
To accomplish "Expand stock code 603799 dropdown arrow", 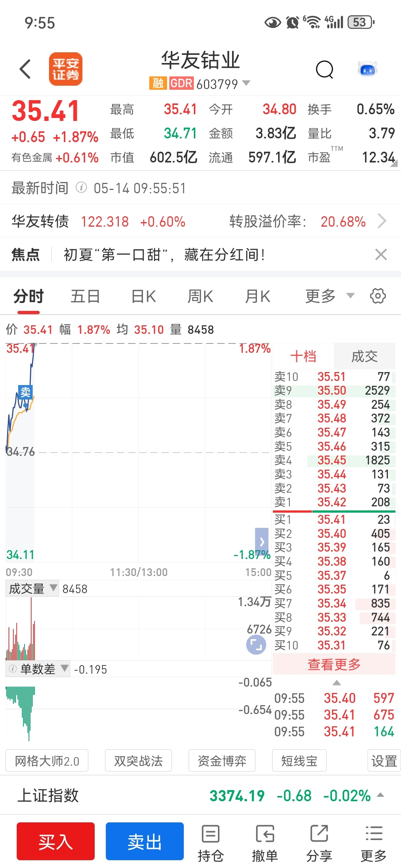I will (246, 83).
